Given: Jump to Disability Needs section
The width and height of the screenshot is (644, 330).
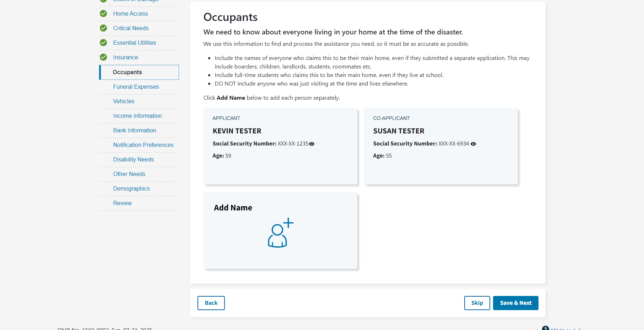Looking at the screenshot, I should [x=134, y=159].
